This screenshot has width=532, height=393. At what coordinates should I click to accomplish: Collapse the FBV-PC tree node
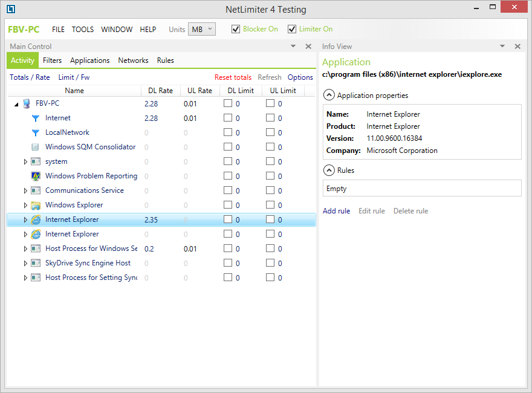pyautogui.click(x=16, y=105)
